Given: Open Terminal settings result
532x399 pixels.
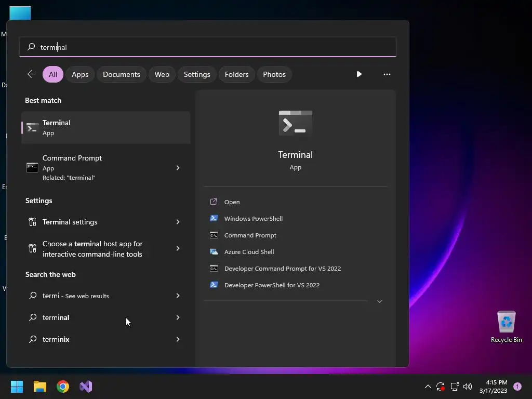Looking at the screenshot, I should [x=106, y=222].
